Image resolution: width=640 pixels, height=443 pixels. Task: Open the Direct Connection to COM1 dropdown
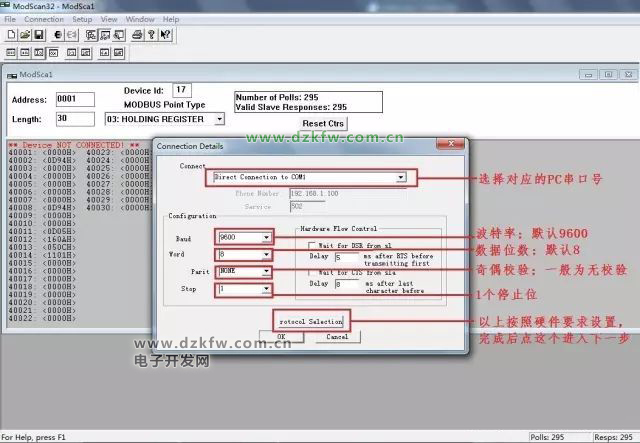coord(400,177)
